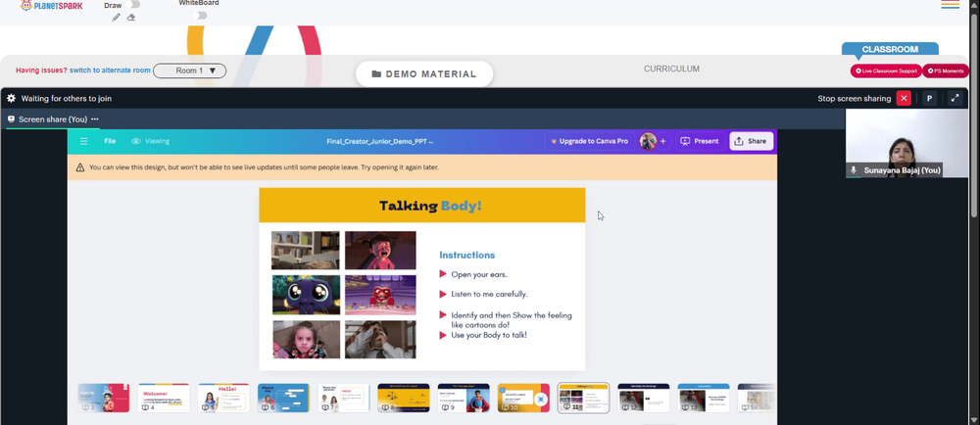
Task: Click the P participants icon
Action: click(929, 99)
